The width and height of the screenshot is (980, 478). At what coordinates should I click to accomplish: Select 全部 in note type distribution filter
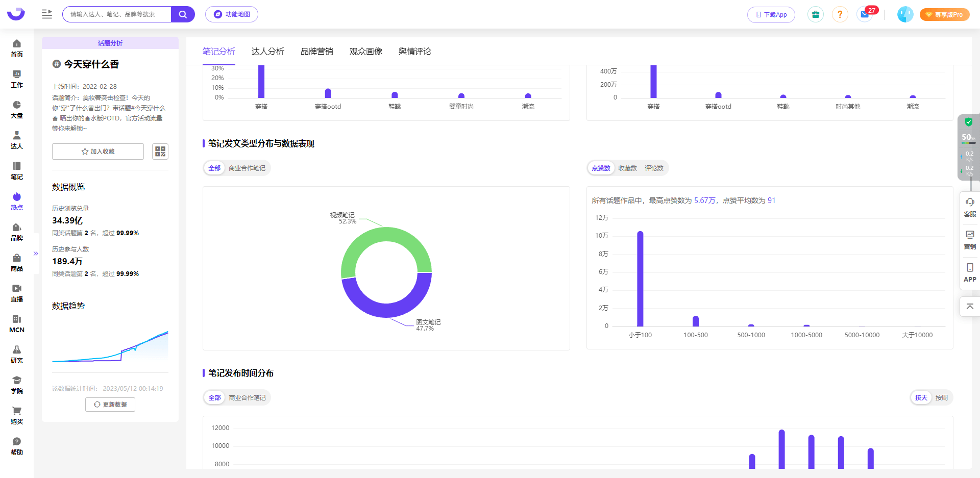(214, 168)
